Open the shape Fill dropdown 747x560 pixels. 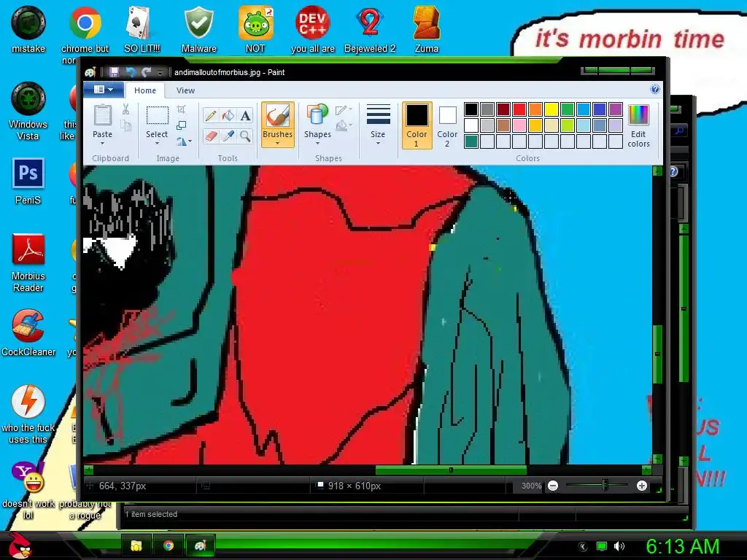click(x=344, y=126)
